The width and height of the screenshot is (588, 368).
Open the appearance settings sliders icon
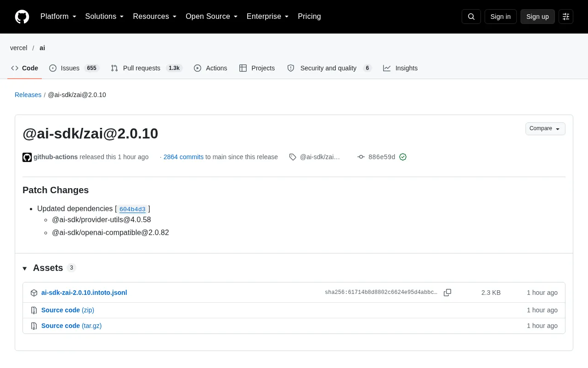(x=566, y=17)
